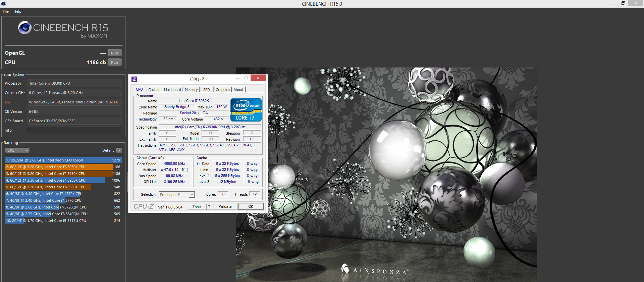This screenshot has height=282, width=644.
Task: Click the Cinebench app icon in title bar
Action: click(x=3, y=4)
